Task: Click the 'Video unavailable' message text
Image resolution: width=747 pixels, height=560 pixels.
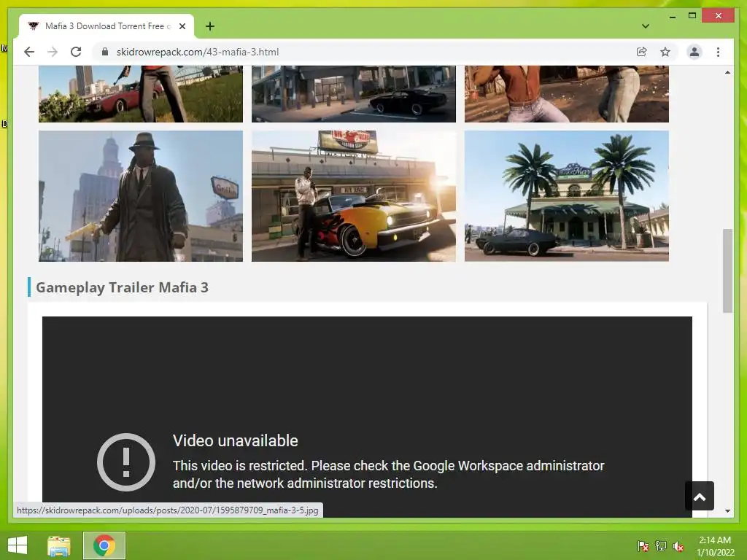Action: tap(236, 440)
